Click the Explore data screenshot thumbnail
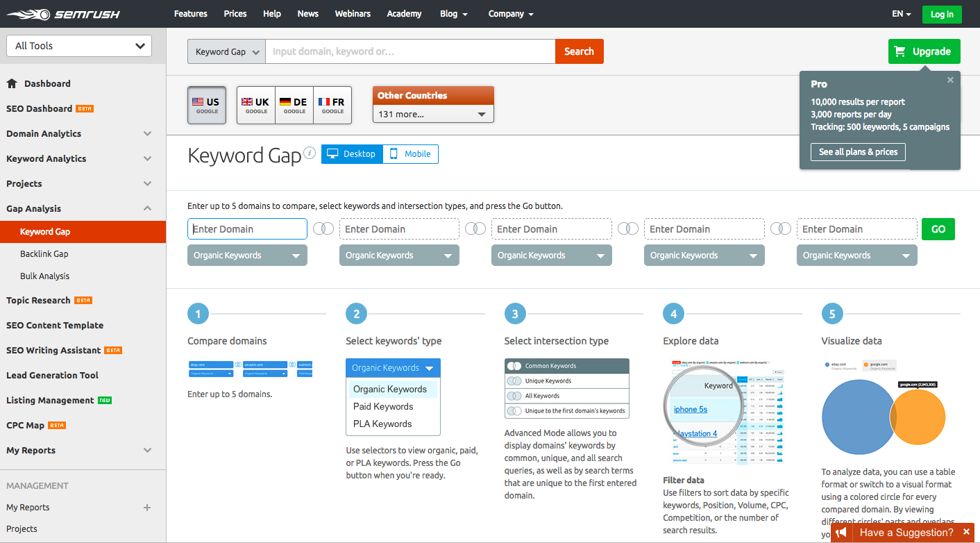Viewport: 980px width, 543px height. click(x=725, y=412)
